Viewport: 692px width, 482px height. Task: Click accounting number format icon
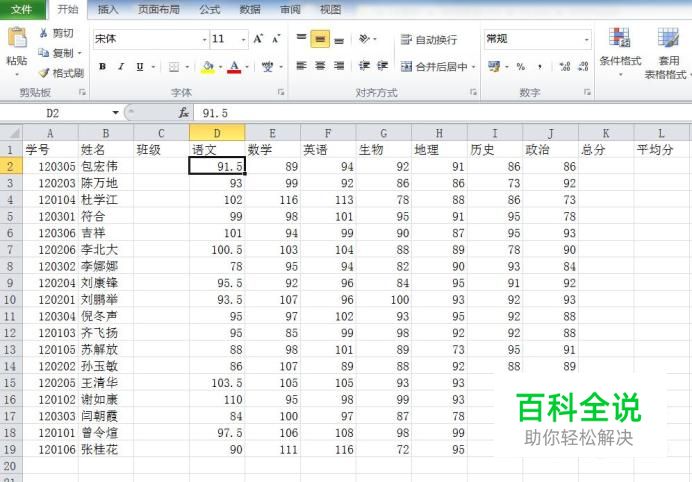pos(494,67)
